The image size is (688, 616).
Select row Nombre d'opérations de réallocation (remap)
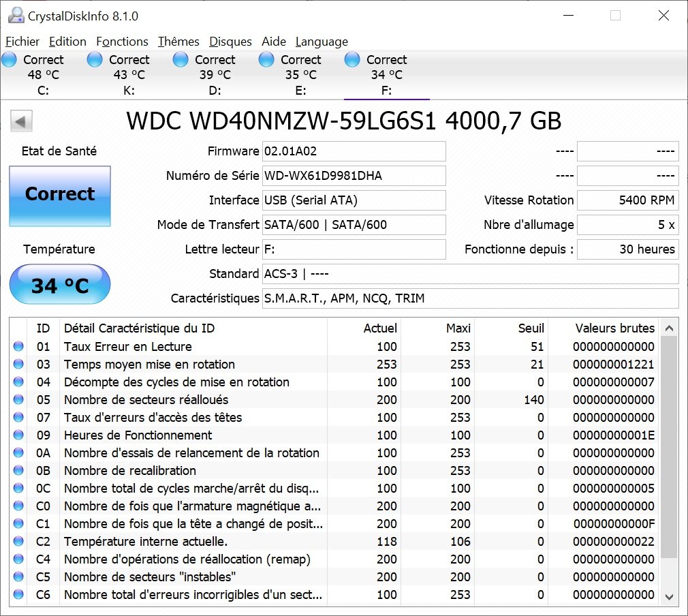tap(334, 559)
